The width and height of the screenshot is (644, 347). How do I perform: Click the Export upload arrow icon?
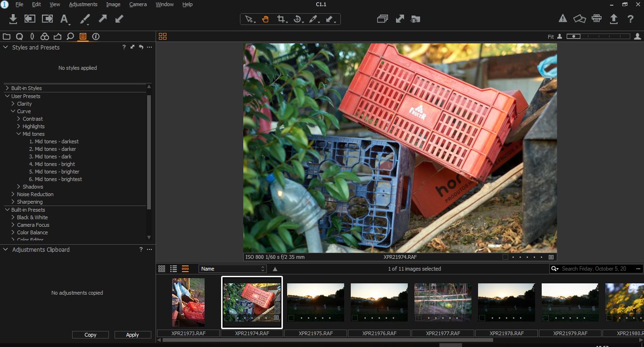[x=613, y=19]
